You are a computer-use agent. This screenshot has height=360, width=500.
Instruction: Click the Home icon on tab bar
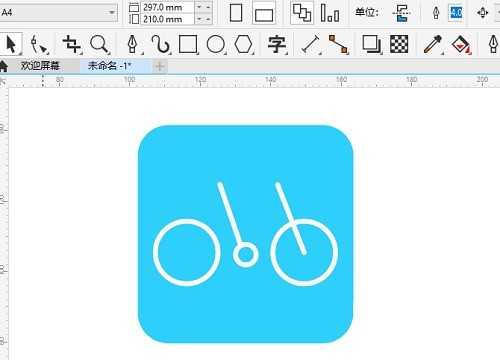point(4,66)
